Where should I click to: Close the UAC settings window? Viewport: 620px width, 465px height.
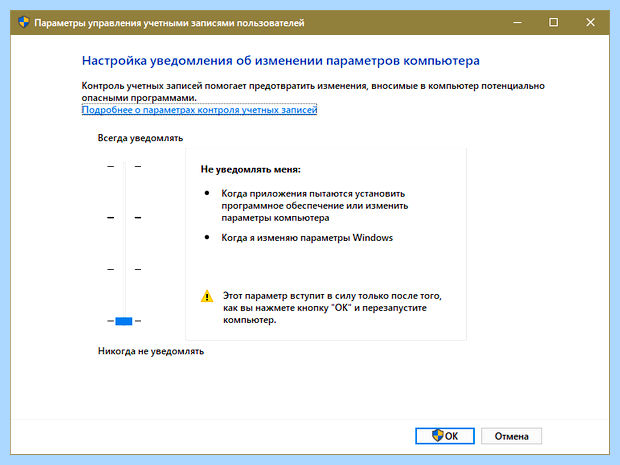coord(590,23)
